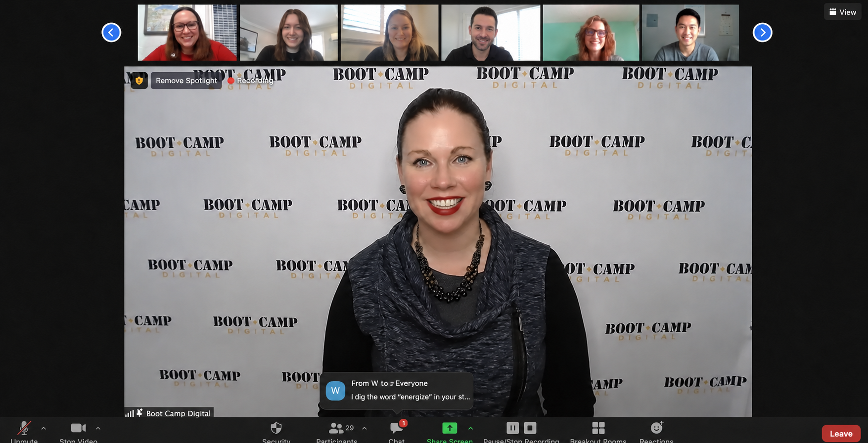Open chat message preview from W
The image size is (868, 443).
(x=397, y=391)
